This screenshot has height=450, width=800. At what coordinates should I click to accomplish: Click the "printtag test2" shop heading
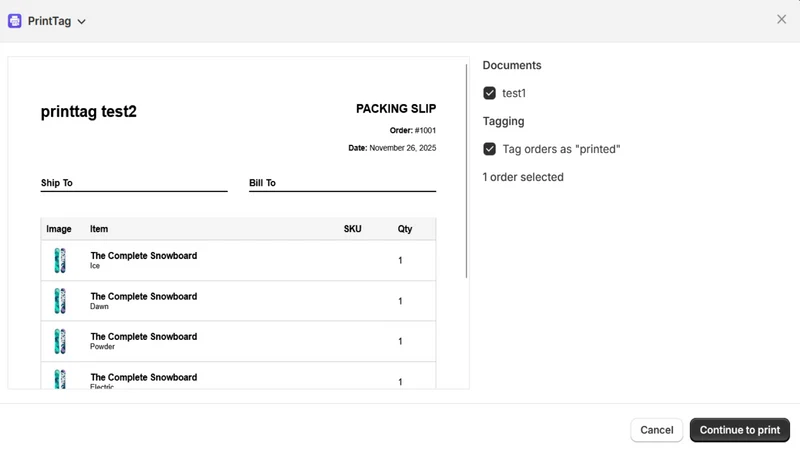point(89,111)
